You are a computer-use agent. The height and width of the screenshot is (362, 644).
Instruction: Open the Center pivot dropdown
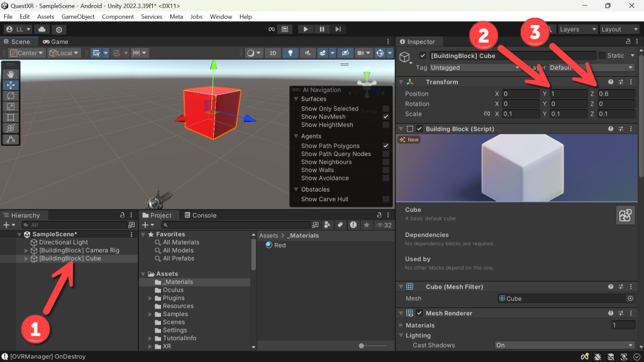pos(26,53)
